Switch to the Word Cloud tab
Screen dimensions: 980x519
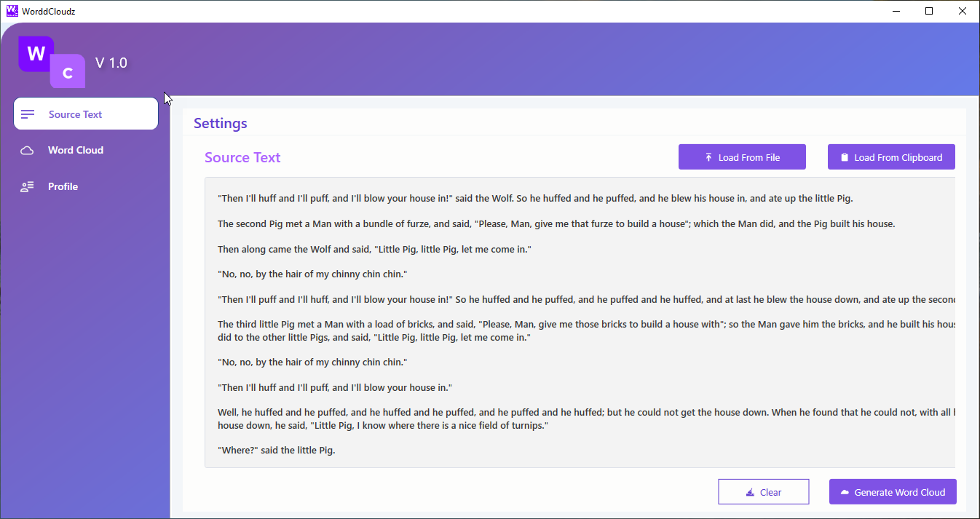point(76,151)
